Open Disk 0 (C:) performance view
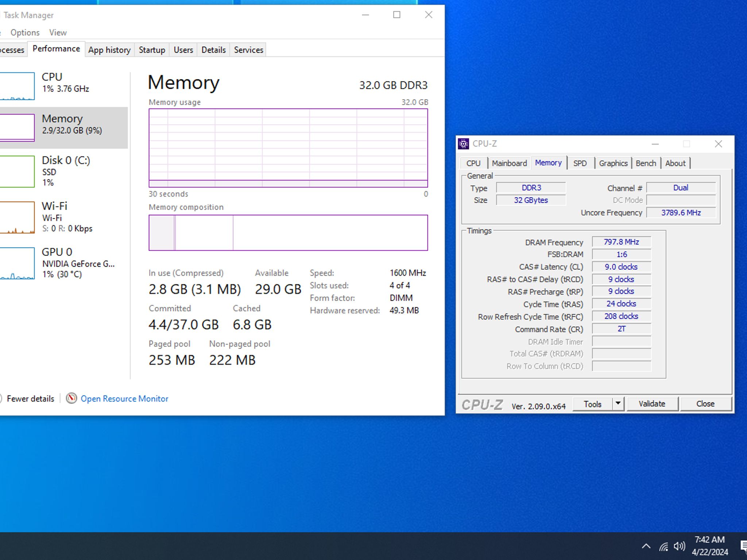 pyautogui.click(x=63, y=171)
